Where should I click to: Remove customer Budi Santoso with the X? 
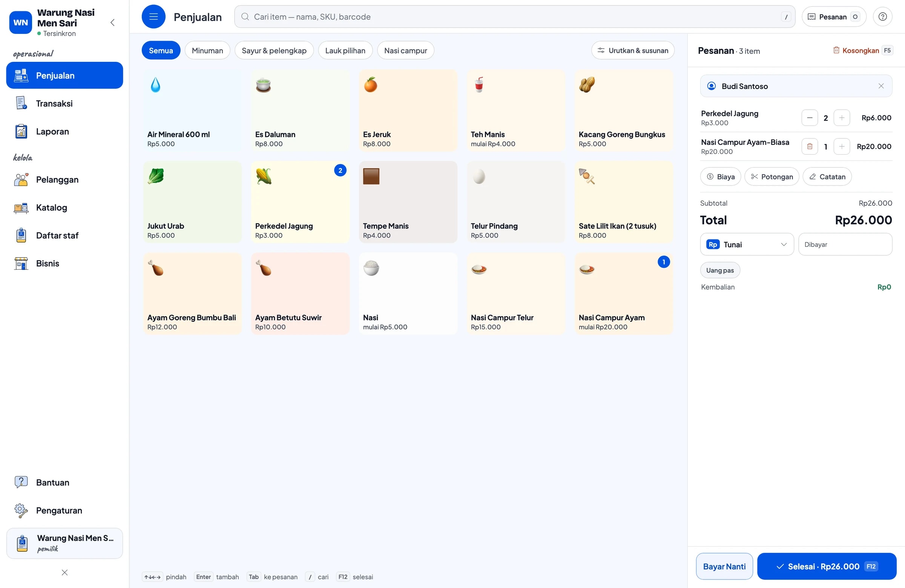coord(880,86)
